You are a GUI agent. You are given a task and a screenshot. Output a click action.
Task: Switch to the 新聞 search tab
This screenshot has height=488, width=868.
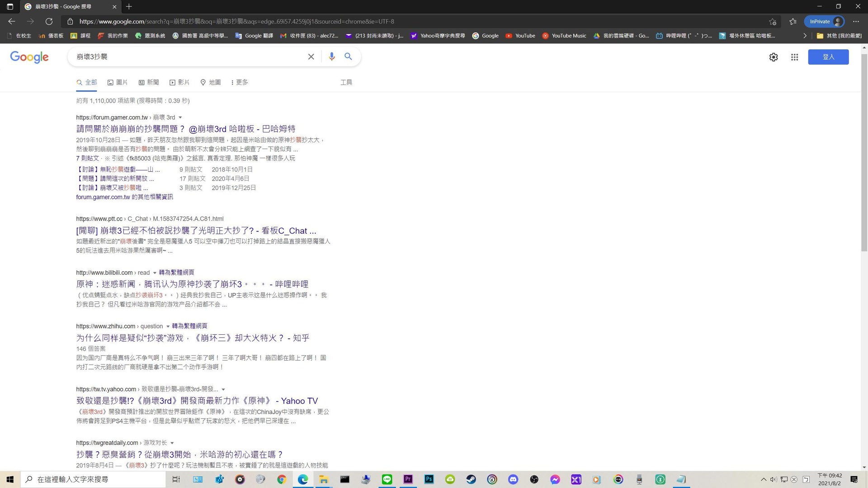tap(149, 82)
